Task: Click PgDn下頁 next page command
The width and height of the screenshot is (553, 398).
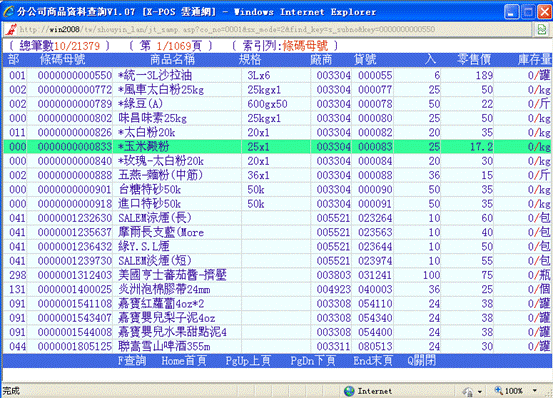Action: 313,361
